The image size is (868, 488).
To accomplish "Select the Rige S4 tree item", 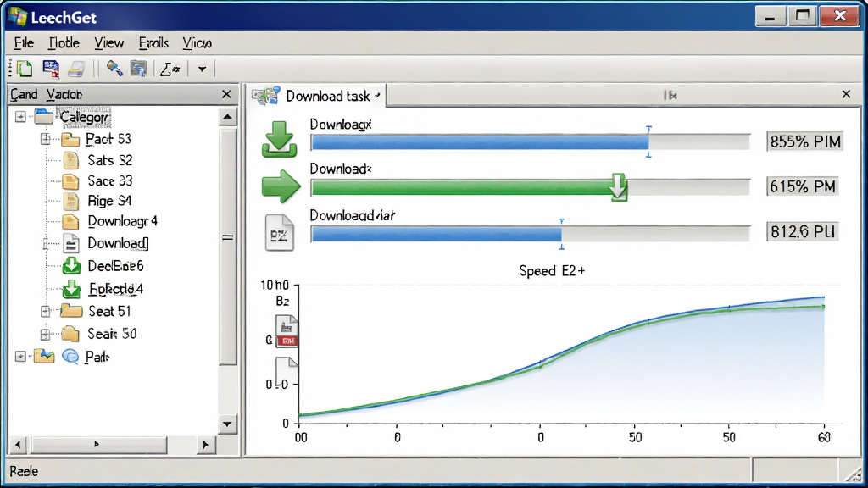I will [109, 201].
